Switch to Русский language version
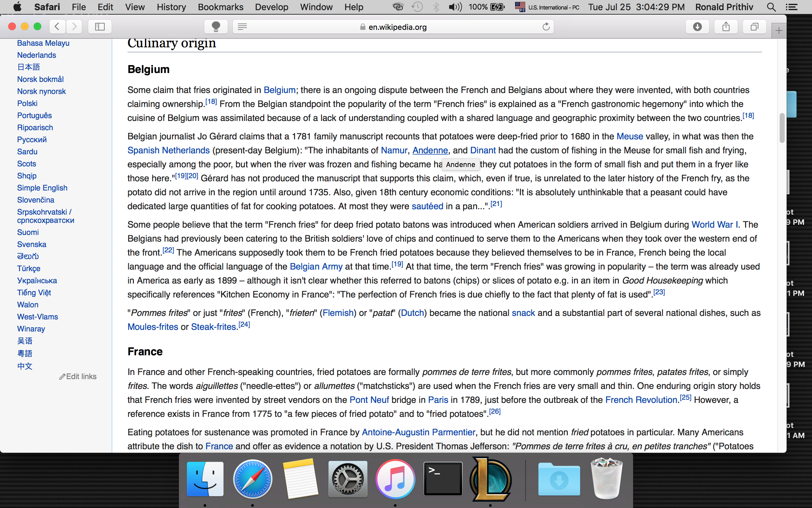812x508 pixels. pyautogui.click(x=32, y=139)
